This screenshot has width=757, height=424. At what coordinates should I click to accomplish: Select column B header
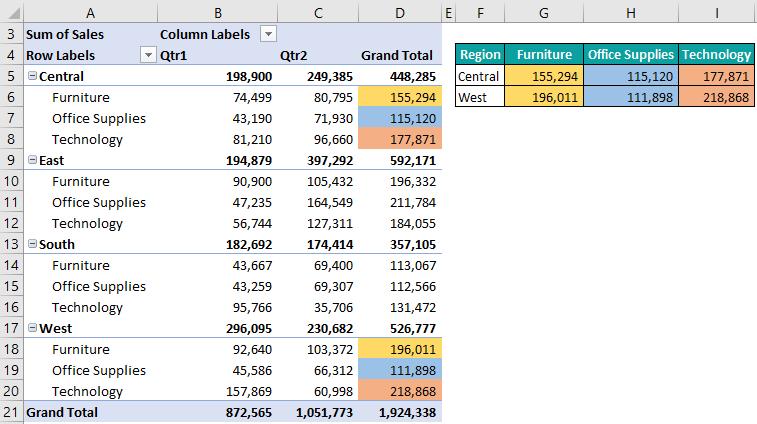pos(218,13)
